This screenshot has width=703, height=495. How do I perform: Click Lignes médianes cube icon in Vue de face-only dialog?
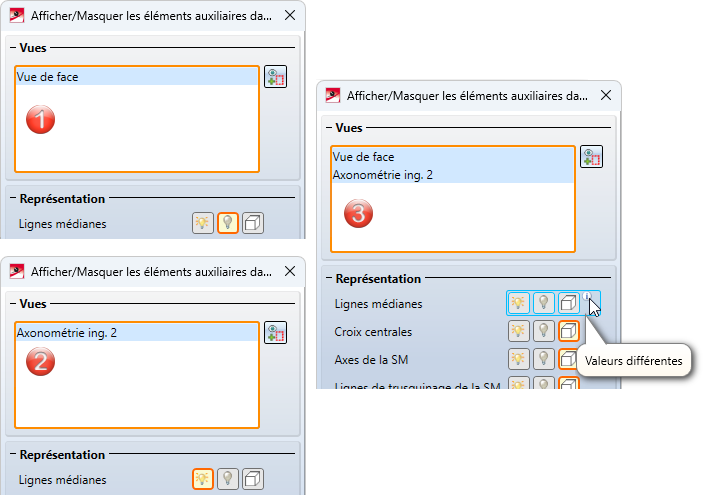pos(253,223)
